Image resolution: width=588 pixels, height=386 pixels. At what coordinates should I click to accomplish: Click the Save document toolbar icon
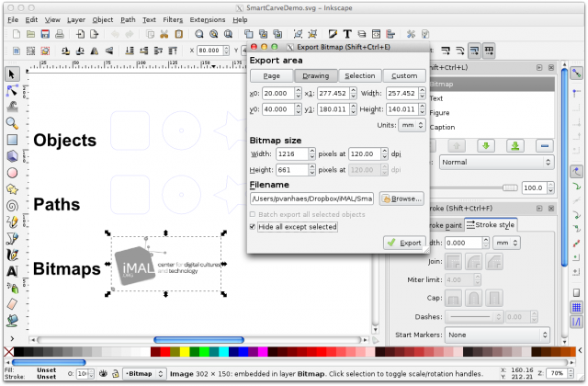(45, 34)
